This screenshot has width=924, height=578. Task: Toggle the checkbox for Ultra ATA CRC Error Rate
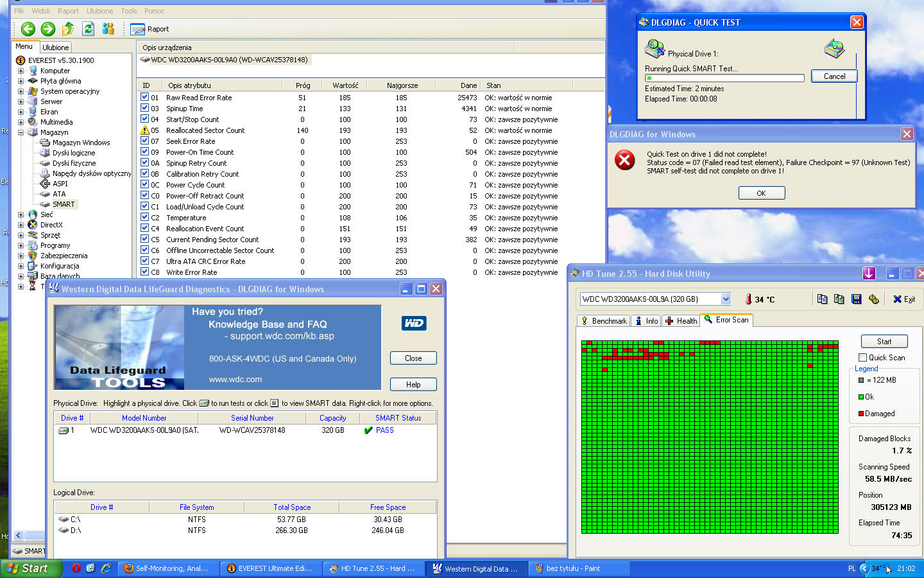coord(145,261)
